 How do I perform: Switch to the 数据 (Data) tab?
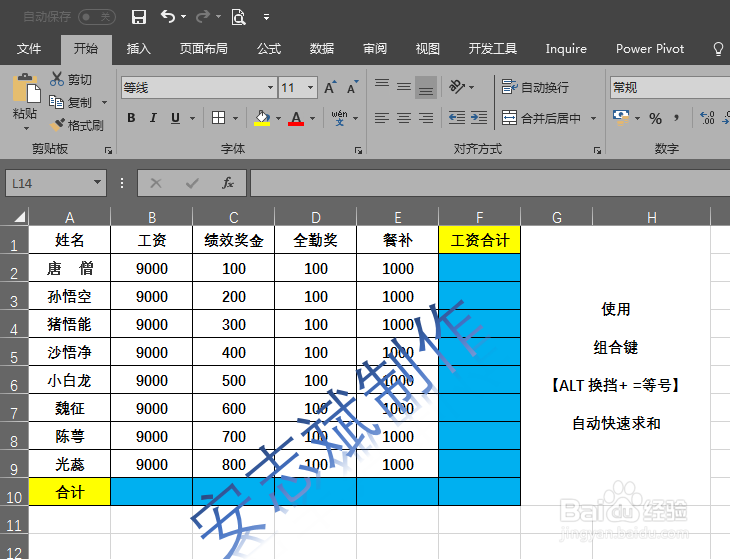pyautogui.click(x=322, y=48)
